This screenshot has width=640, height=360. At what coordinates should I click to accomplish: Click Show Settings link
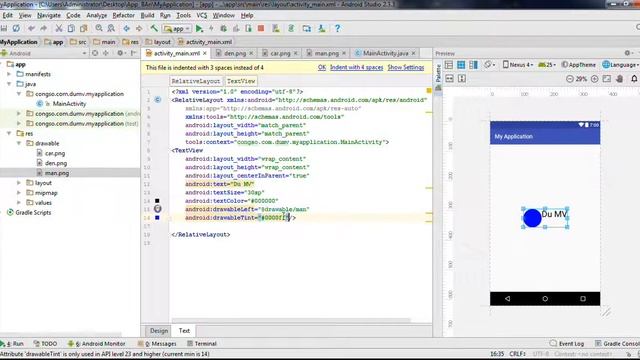pyautogui.click(x=406, y=67)
